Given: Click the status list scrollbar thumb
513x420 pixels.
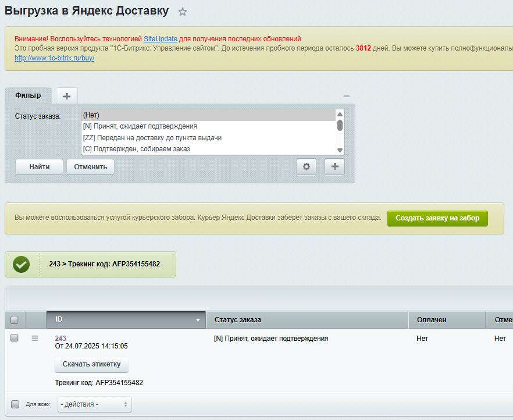Looking at the screenshot, I should 340,125.
